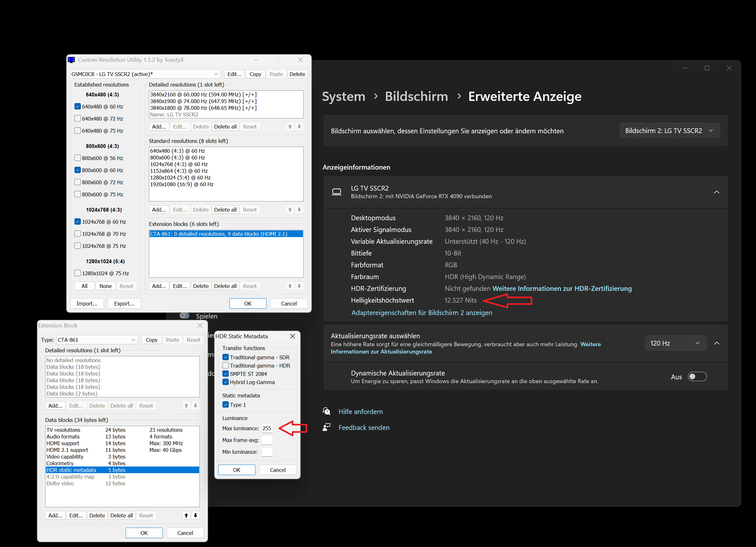Open Weitere Informationen zur HDR-Zertifizierung link

coord(562,289)
